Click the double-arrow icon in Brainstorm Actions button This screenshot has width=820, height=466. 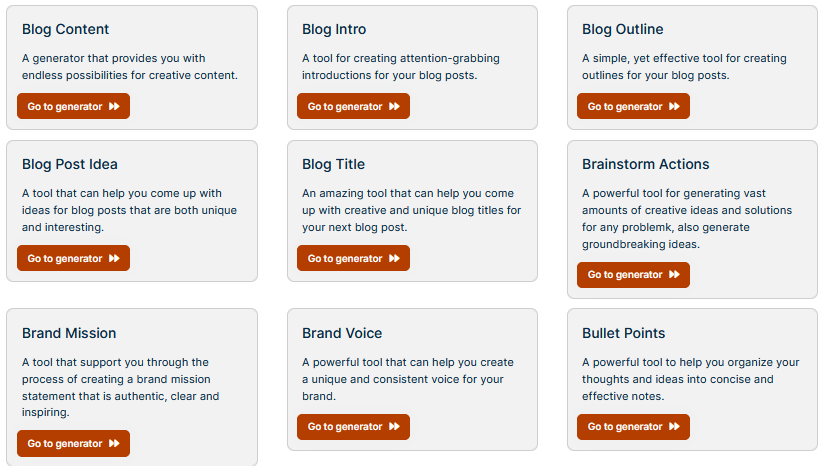[674, 275]
